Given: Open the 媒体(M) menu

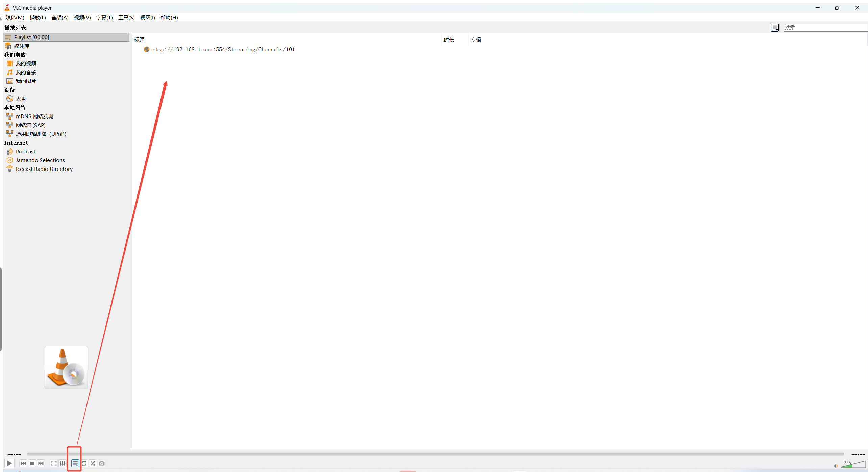Looking at the screenshot, I should pos(15,18).
